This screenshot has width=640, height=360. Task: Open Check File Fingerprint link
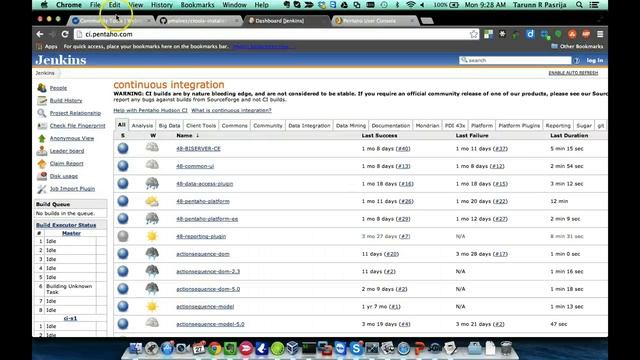tap(77, 126)
